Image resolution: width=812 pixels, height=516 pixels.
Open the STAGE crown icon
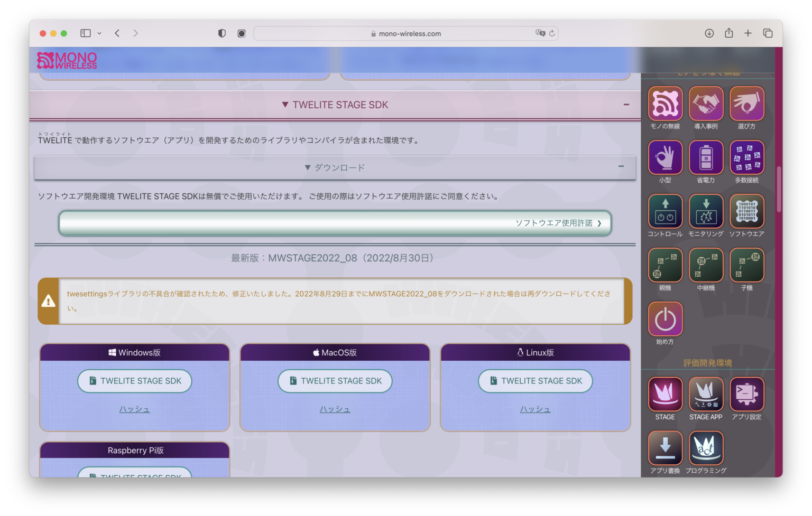click(665, 395)
